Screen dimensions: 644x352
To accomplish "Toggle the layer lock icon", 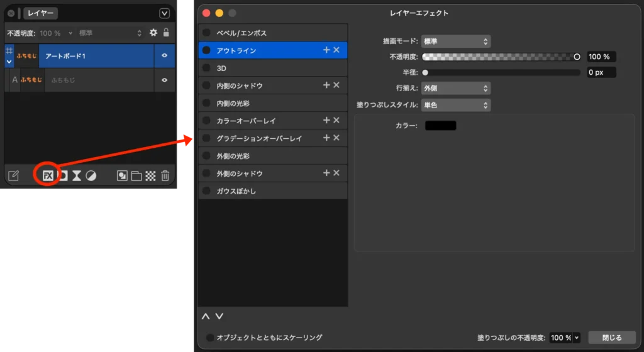I will point(166,33).
